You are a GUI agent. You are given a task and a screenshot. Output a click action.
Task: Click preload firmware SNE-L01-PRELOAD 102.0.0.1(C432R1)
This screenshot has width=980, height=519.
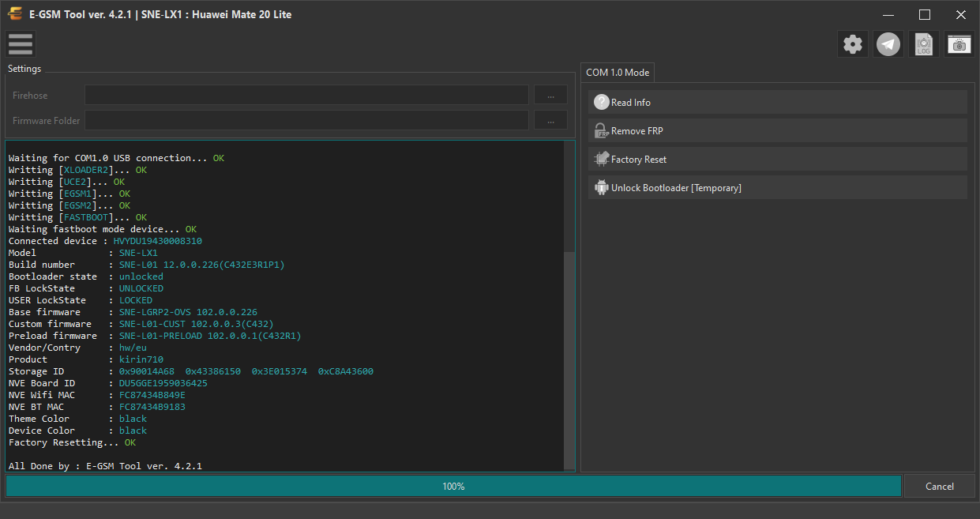coord(210,336)
